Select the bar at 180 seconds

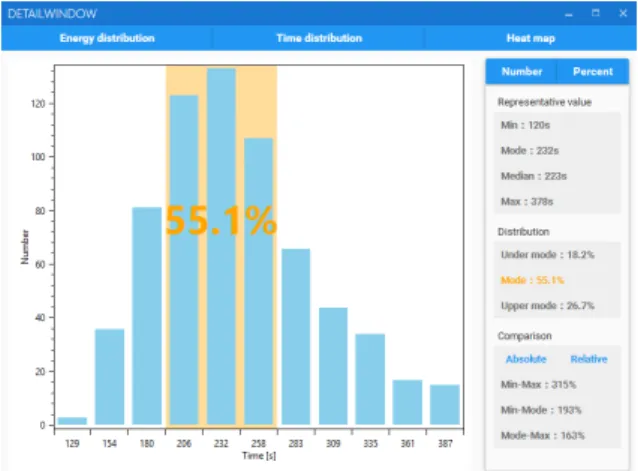[146, 316]
